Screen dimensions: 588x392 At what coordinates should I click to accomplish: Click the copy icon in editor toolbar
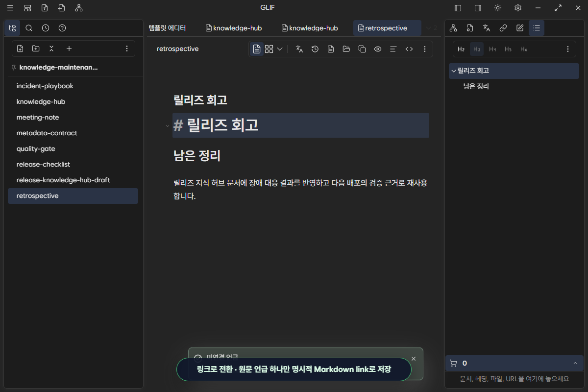pos(362,49)
